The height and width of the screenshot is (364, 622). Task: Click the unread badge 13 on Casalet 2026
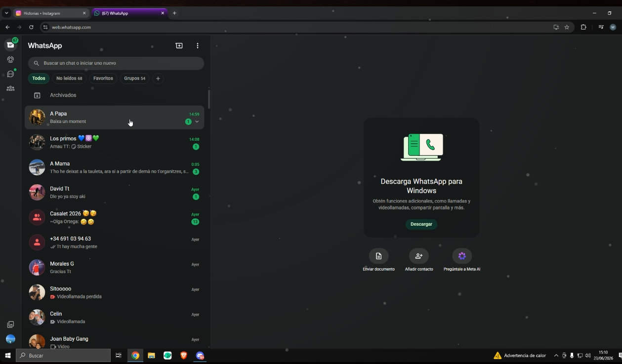click(x=195, y=222)
